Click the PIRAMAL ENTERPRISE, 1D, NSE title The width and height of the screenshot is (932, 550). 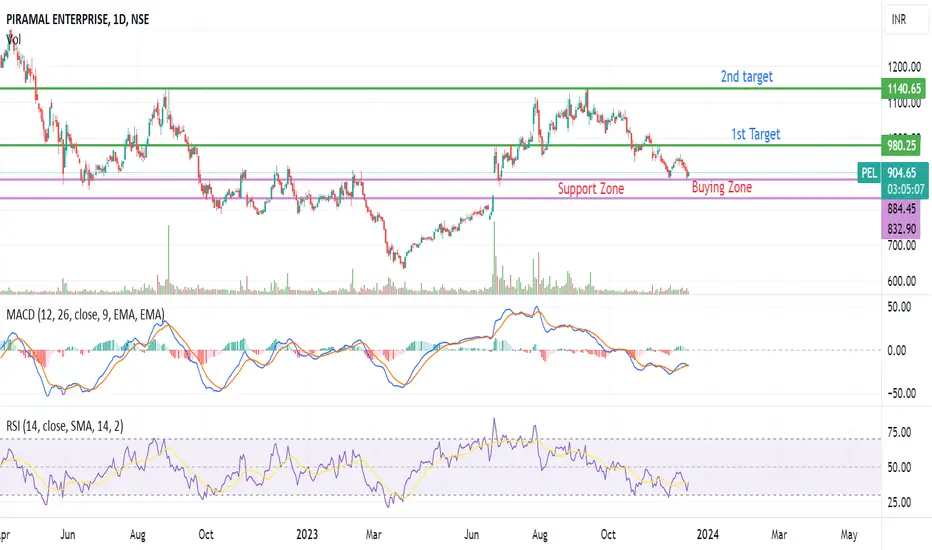pos(77,19)
